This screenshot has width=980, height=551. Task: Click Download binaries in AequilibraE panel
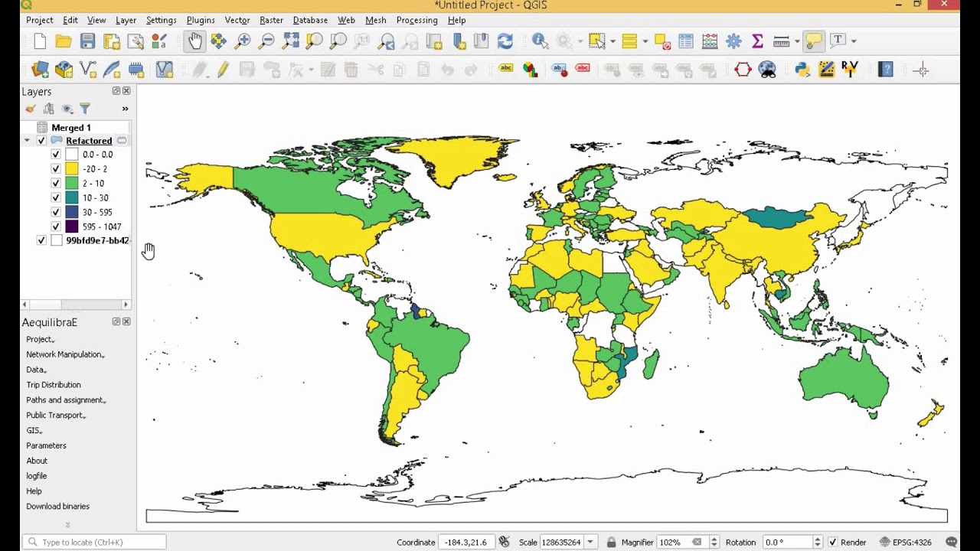click(x=57, y=507)
